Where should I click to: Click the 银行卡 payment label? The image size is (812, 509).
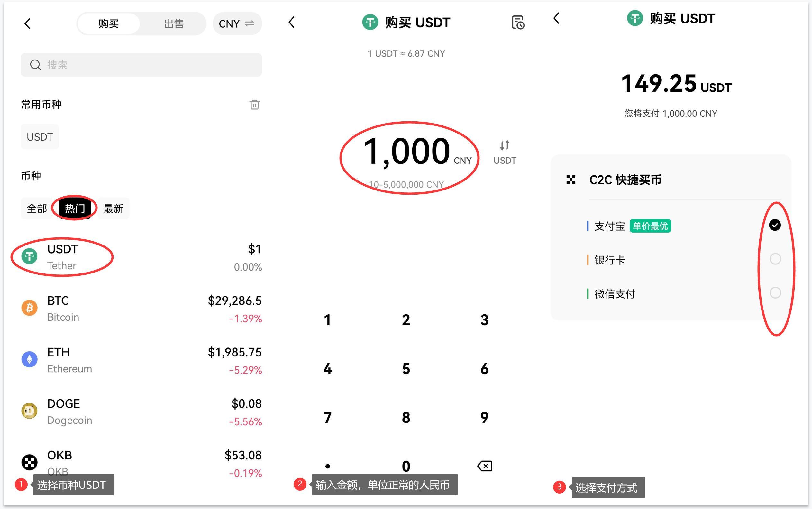609,260
